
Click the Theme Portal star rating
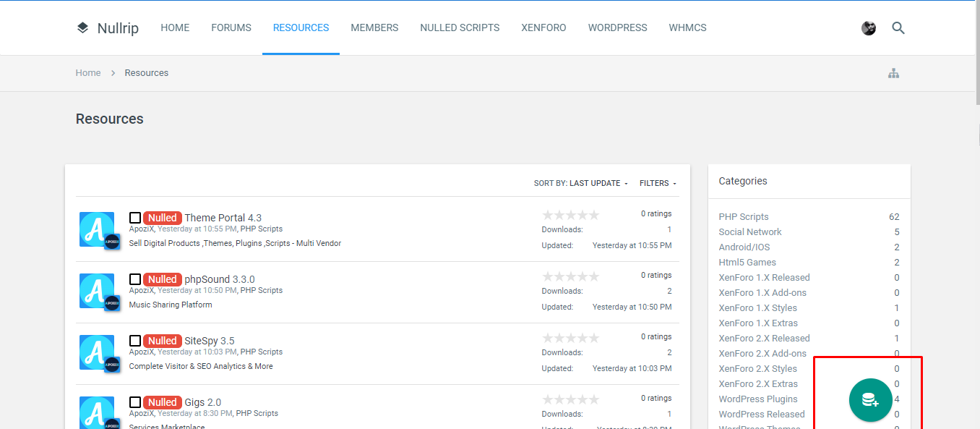(570, 215)
